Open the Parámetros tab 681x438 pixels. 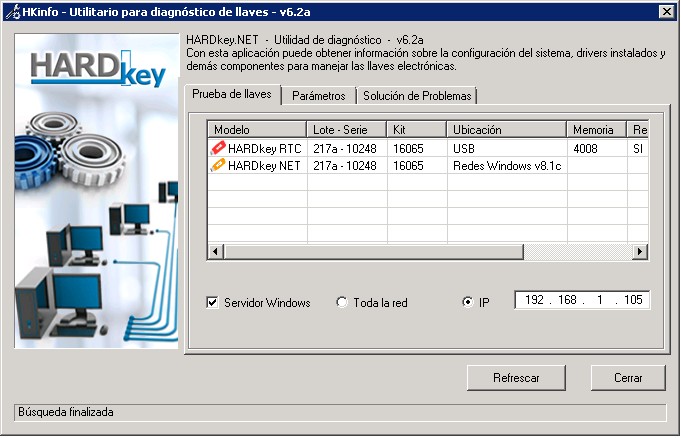pos(319,96)
